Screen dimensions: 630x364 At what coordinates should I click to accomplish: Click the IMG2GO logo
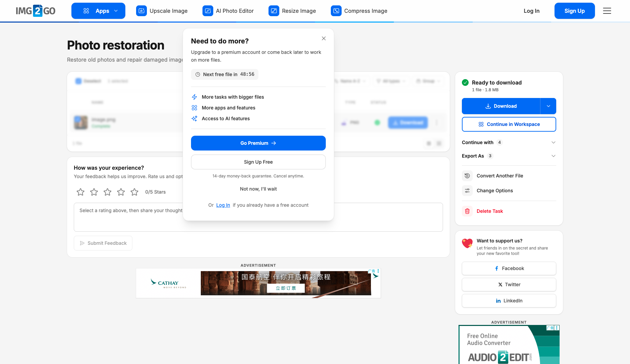tap(36, 11)
